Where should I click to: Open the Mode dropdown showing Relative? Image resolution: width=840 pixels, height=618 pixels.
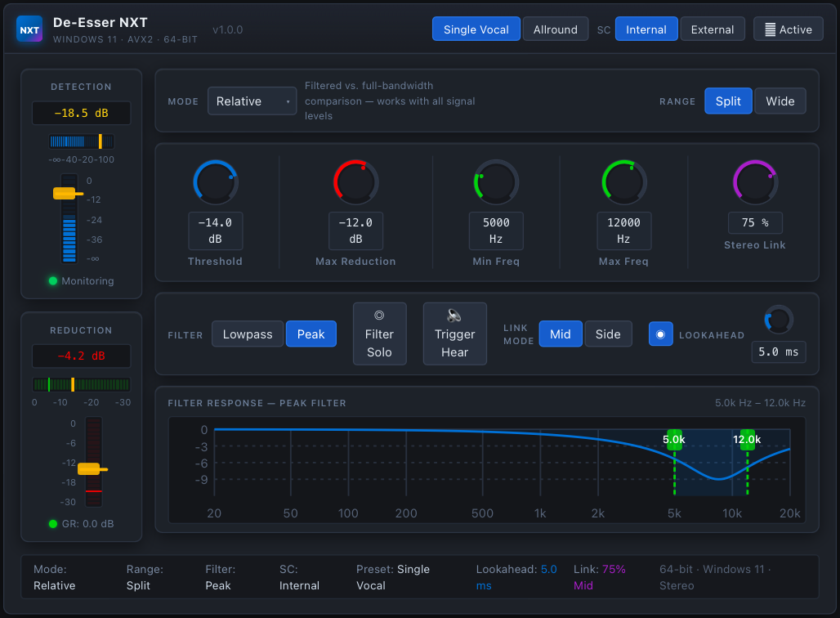pyautogui.click(x=252, y=101)
